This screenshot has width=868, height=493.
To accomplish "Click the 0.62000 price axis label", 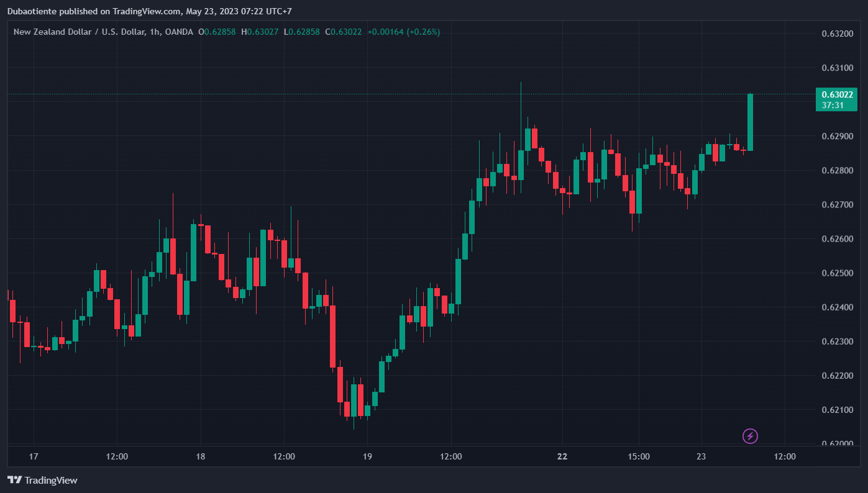I will click(836, 444).
